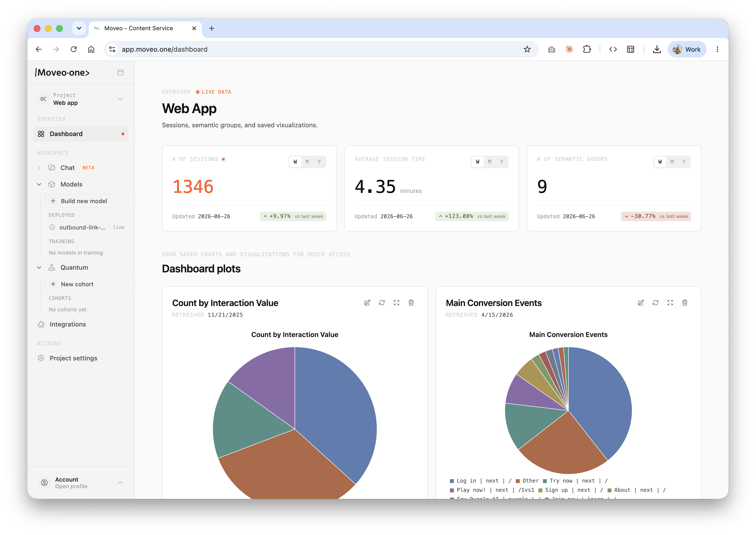Image resolution: width=756 pixels, height=535 pixels.
Task: Open Dashboard in the sidebar
Action: click(x=81, y=134)
